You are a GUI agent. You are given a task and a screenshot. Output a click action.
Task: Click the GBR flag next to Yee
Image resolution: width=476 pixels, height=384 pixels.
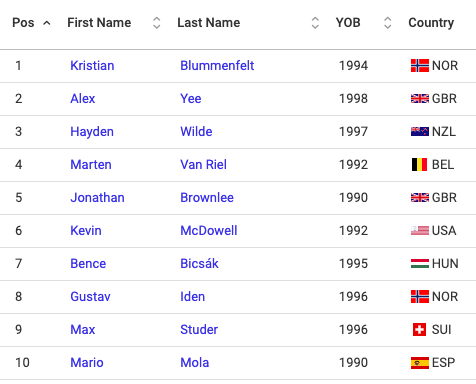tap(420, 99)
